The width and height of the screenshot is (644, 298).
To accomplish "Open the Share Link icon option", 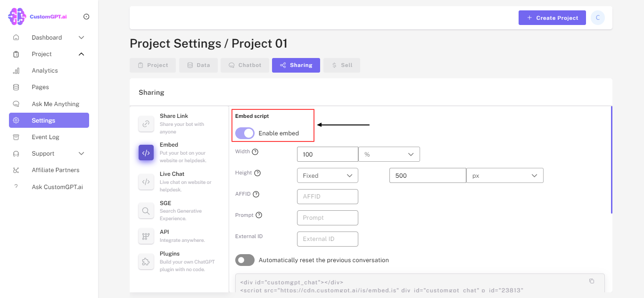I will [x=146, y=124].
